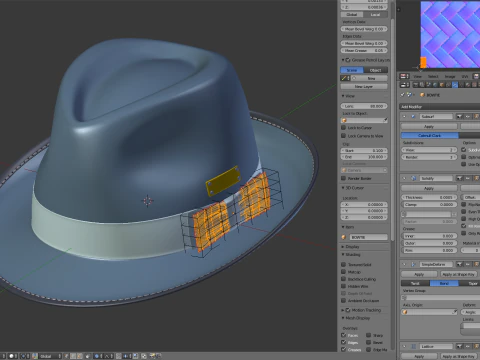
Task: Adjust Solidify Thickness value slider
Action: click(x=429, y=197)
